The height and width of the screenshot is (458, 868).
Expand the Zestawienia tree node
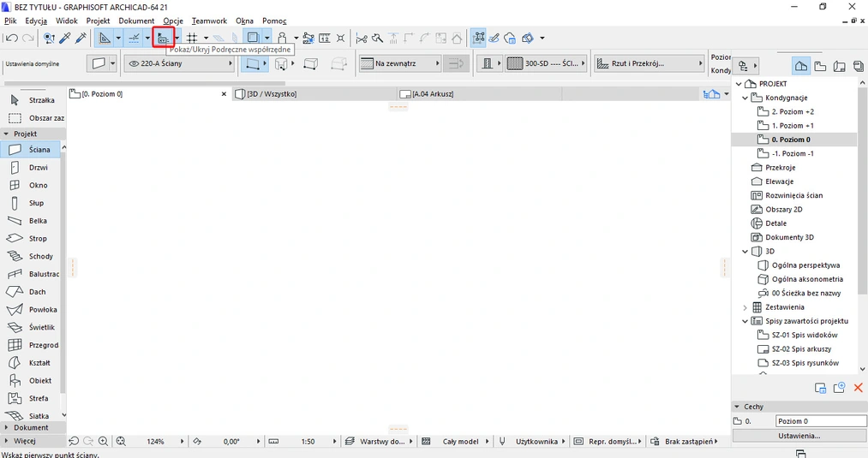pos(745,307)
